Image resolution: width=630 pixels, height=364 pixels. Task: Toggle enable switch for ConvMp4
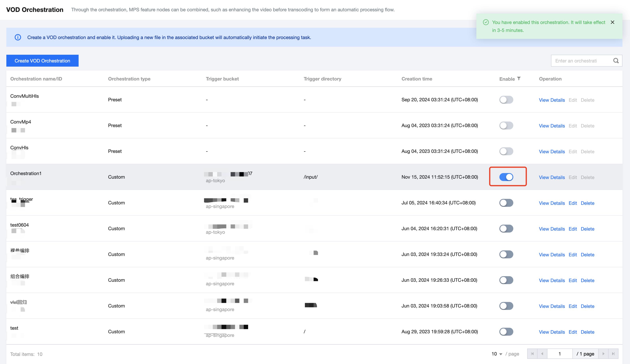506,125
